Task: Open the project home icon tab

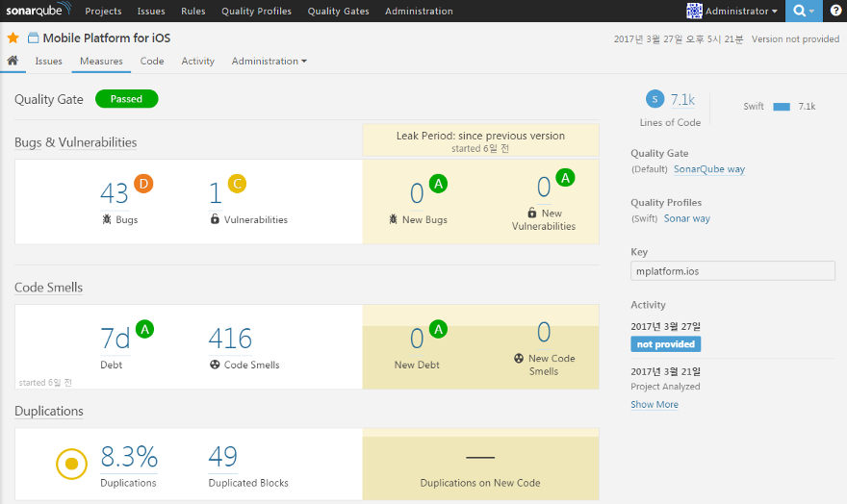Action: click(13, 61)
